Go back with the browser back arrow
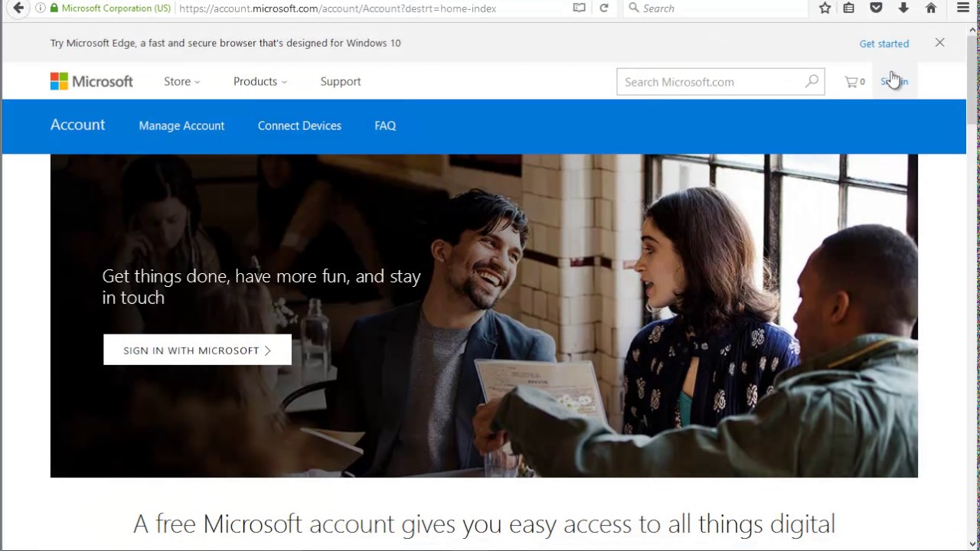The width and height of the screenshot is (980, 551). [x=18, y=8]
